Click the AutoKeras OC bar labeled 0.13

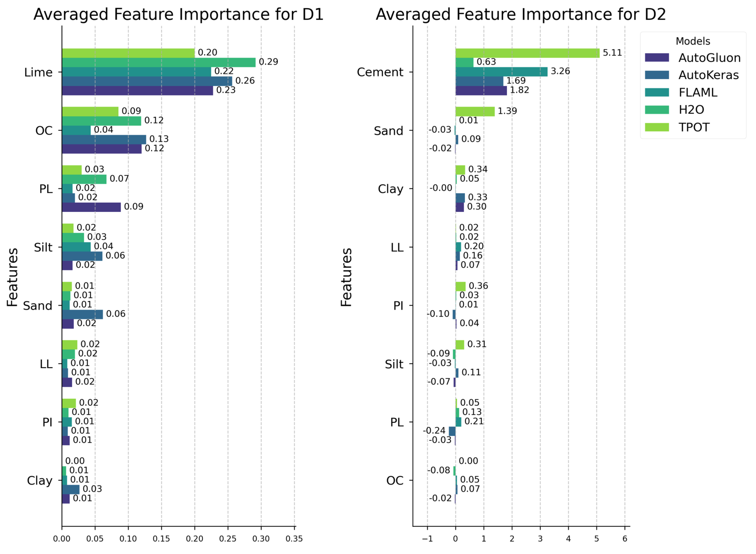[104, 139]
